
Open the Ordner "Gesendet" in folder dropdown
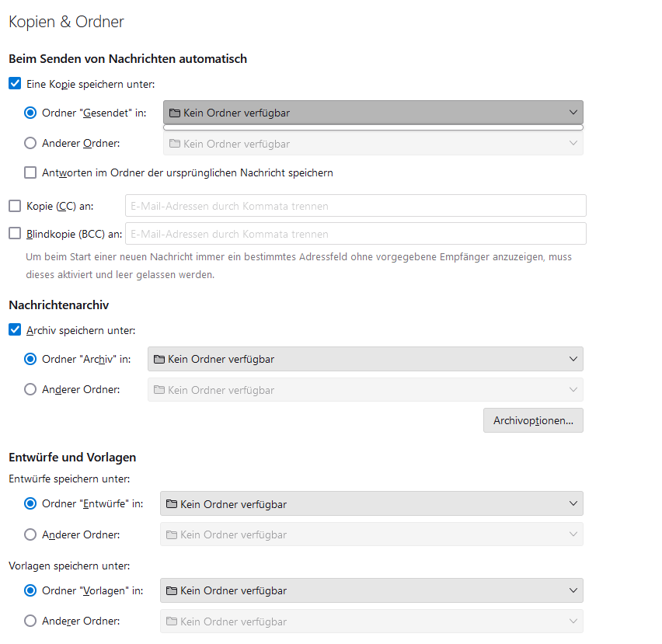[373, 113]
